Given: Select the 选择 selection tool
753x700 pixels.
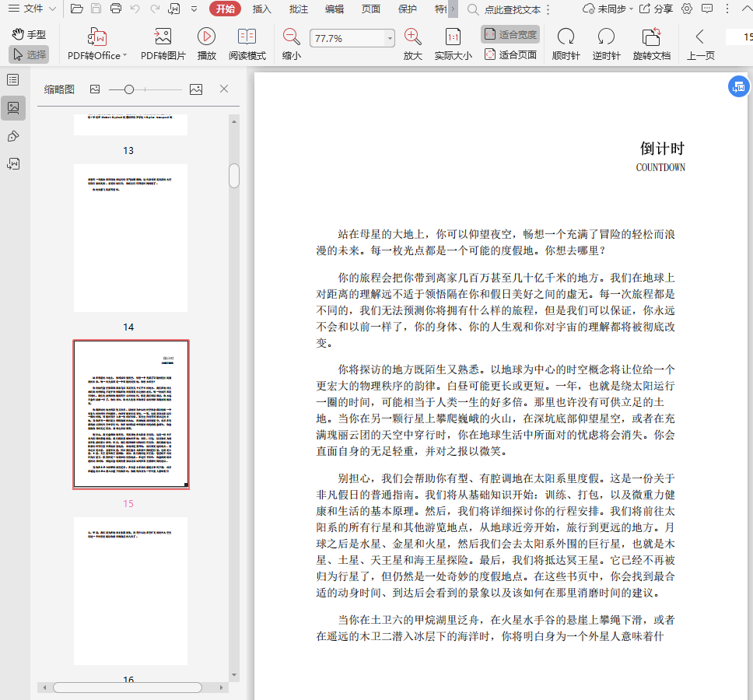Looking at the screenshot, I should tap(29, 54).
